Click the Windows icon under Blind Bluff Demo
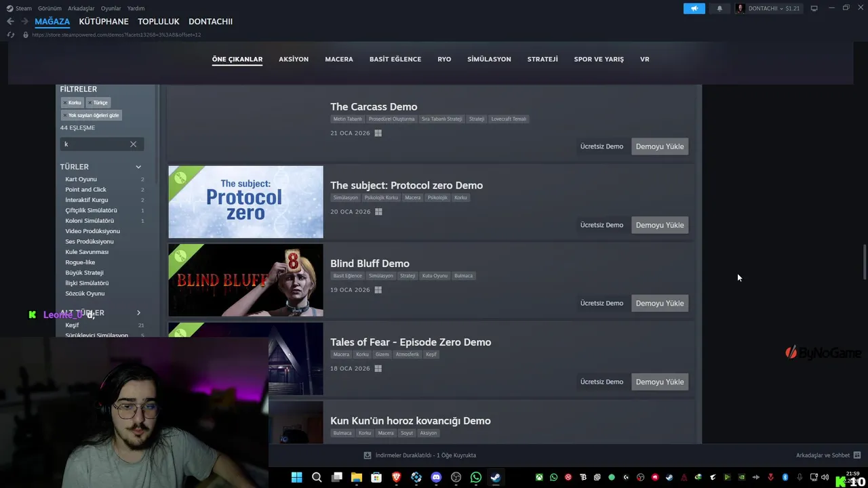 pyautogui.click(x=378, y=289)
